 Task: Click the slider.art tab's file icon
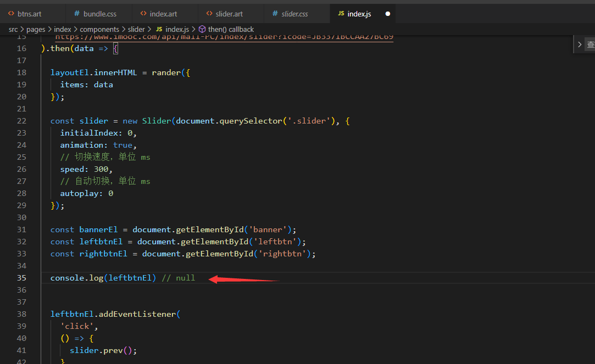209,13
